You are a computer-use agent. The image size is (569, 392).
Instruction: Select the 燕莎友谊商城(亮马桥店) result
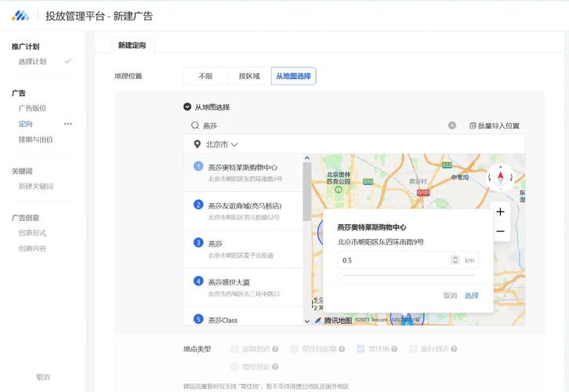243,211
